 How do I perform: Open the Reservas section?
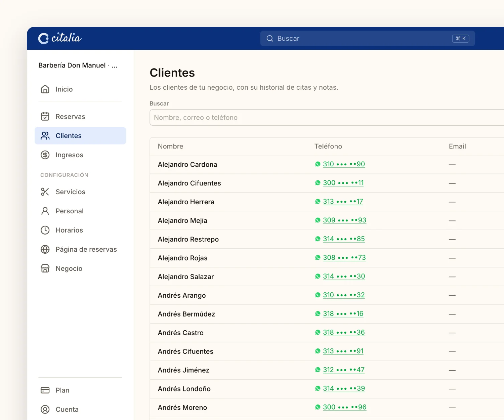[x=80, y=116]
